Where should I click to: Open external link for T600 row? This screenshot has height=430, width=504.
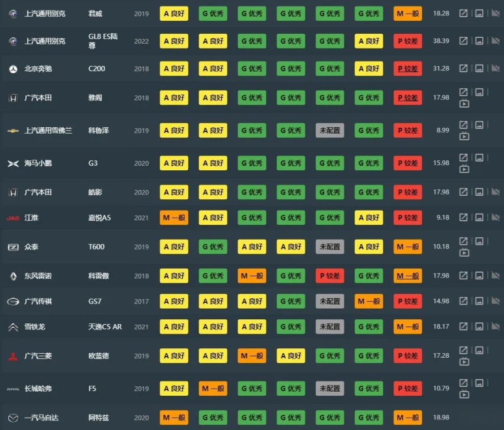pyautogui.click(x=463, y=241)
